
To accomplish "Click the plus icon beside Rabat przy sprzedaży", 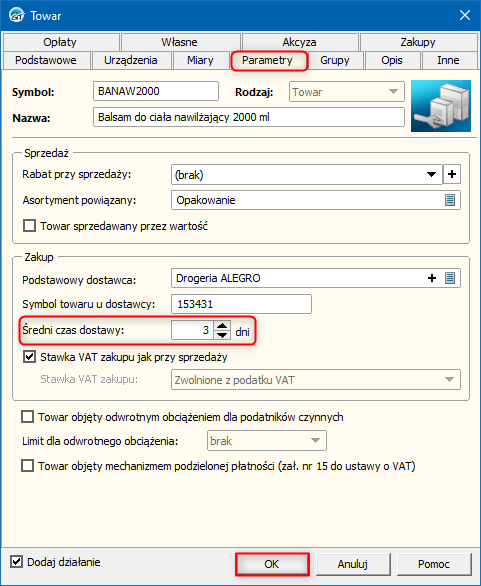I will 451,174.
